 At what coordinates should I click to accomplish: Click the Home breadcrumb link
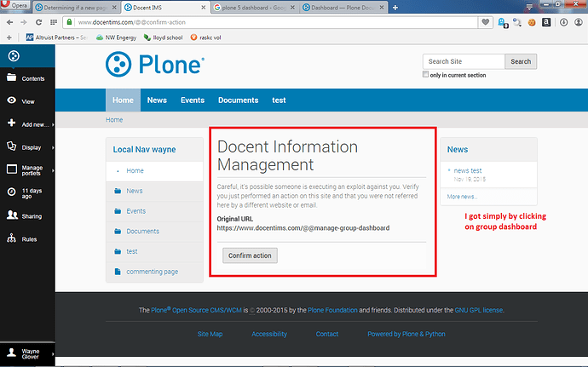(x=114, y=119)
